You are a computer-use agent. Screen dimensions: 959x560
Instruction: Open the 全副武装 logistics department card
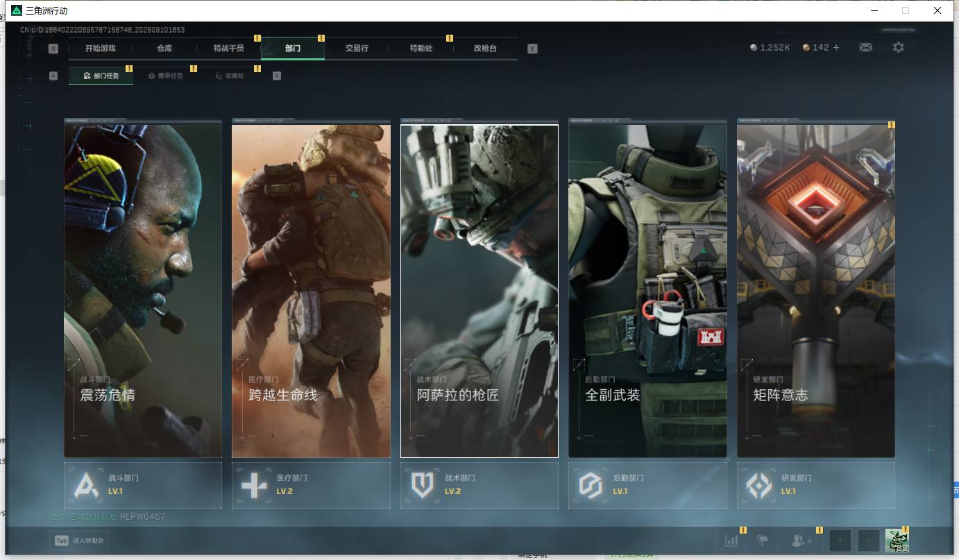tap(647, 291)
